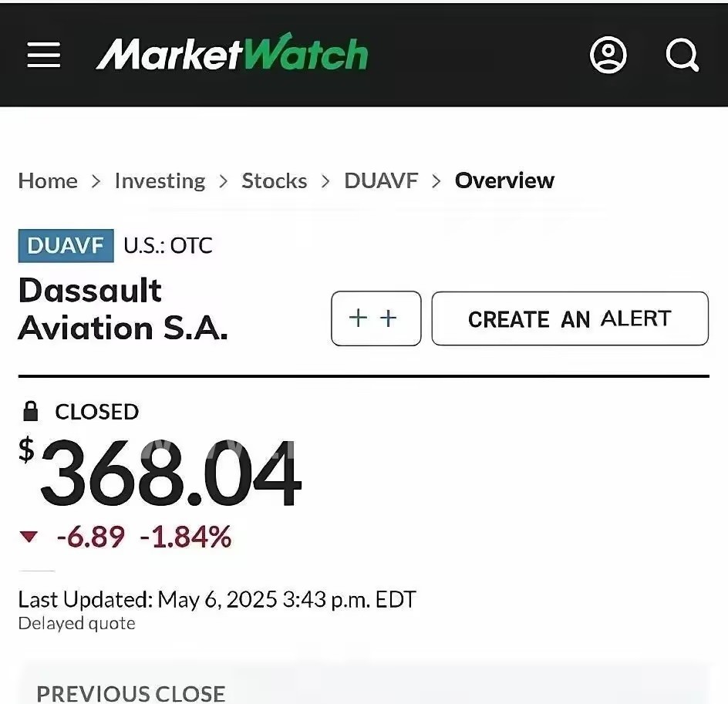Select the Overview breadcrumb item
The width and height of the screenshot is (728, 704).
coord(504,180)
